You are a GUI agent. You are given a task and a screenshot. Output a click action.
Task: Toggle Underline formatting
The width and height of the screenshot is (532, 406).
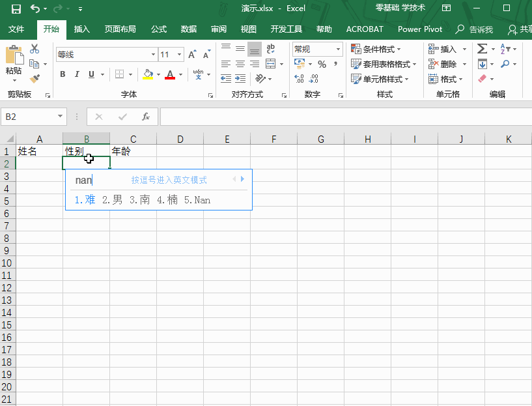tap(91, 74)
